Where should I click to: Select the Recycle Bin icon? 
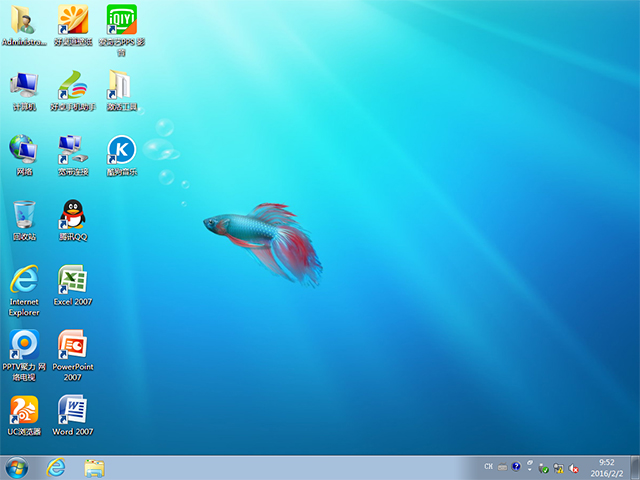click(x=24, y=215)
